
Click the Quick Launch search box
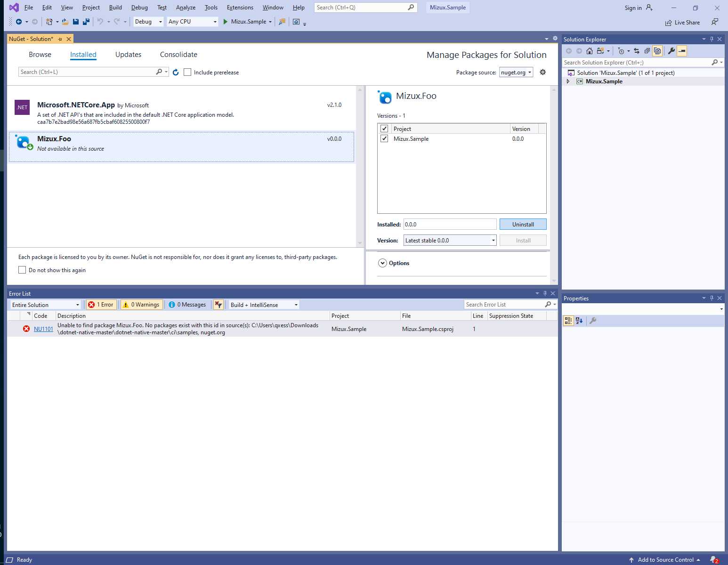pyautogui.click(x=366, y=8)
